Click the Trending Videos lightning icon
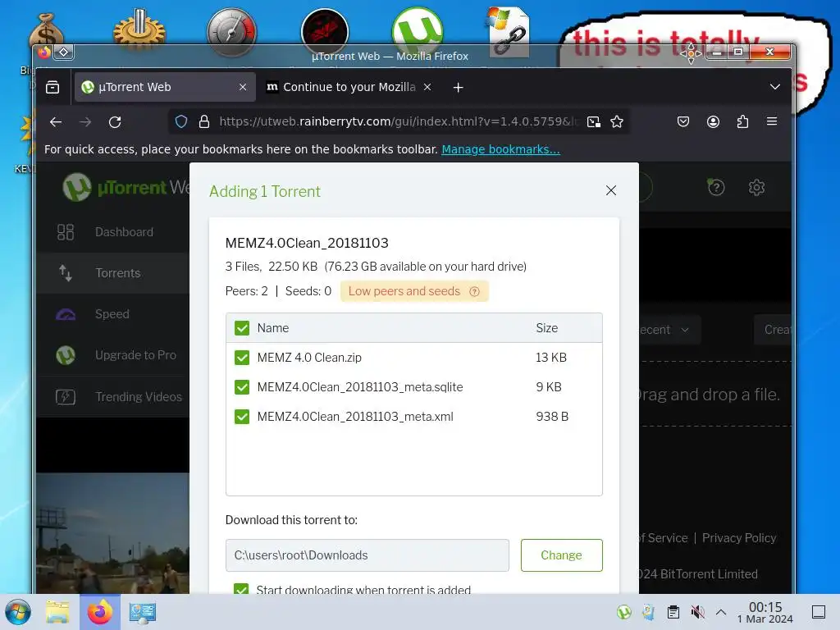 (66, 397)
